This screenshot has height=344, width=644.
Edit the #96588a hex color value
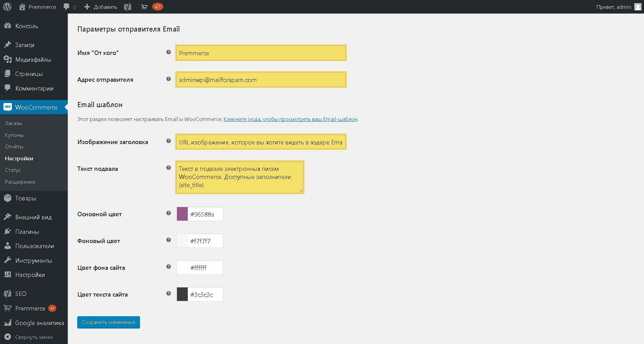coord(205,214)
